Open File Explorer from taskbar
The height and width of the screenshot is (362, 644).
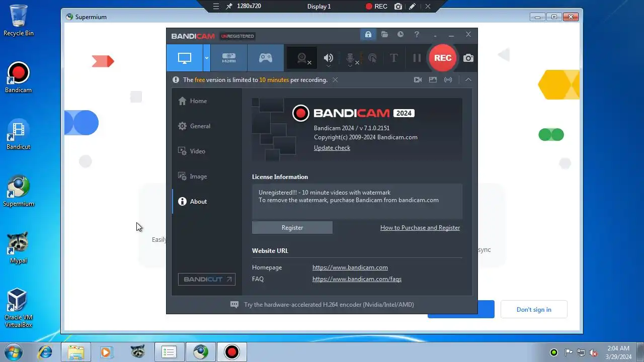(x=76, y=352)
